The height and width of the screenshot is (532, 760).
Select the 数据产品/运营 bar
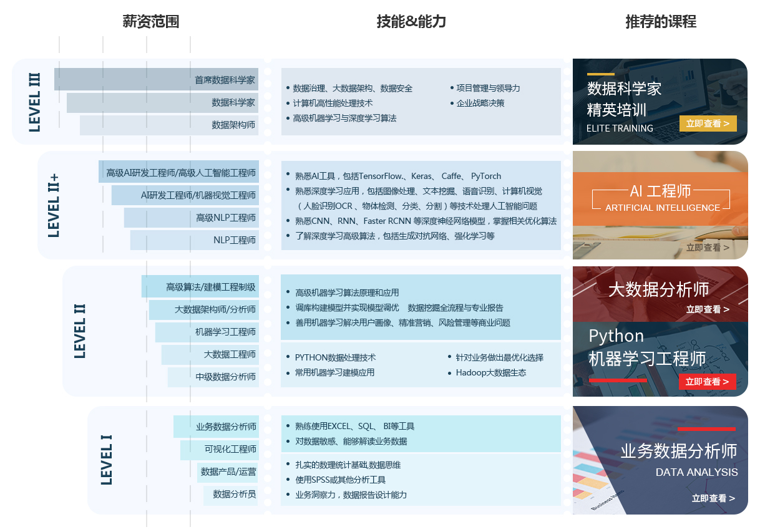(227, 472)
